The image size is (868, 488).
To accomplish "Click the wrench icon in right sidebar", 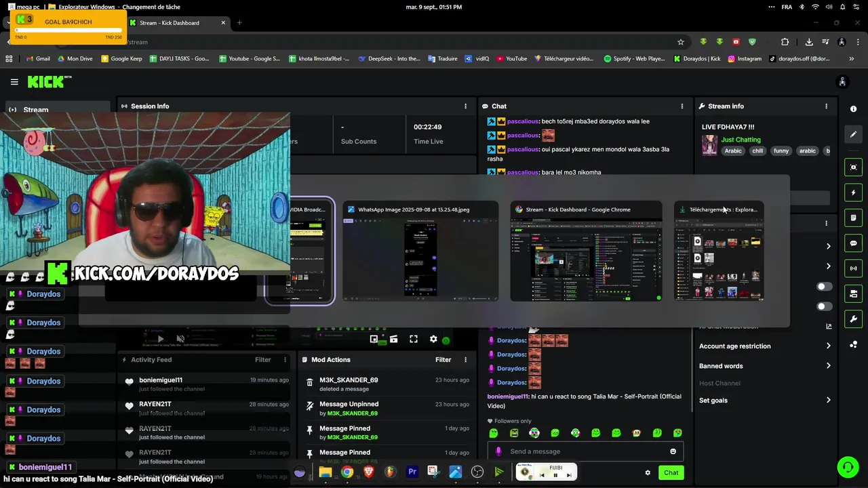I will (x=853, y=319).
